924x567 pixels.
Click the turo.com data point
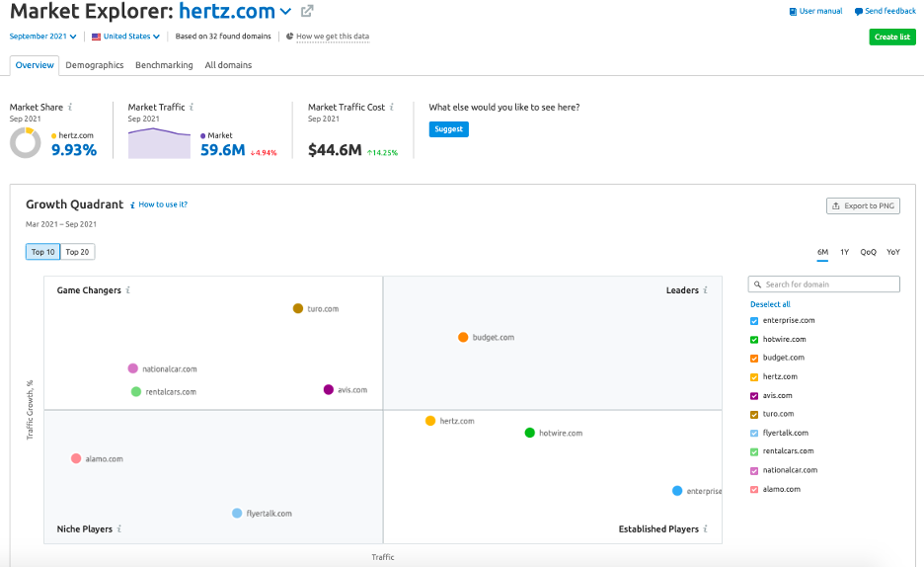(297, 308)
